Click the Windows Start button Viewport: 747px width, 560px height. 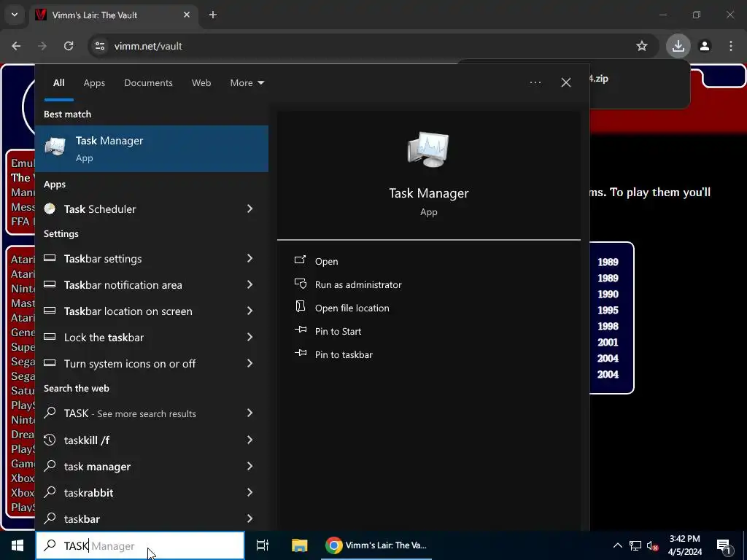coord(18,545)
